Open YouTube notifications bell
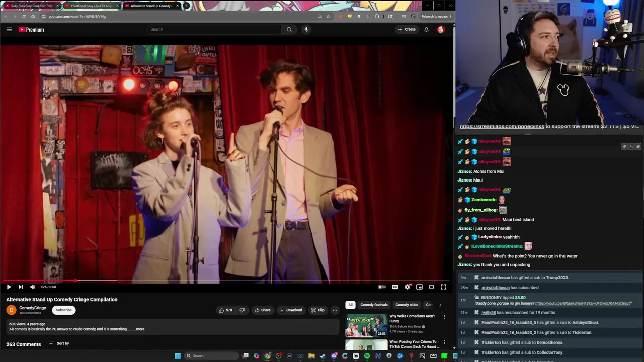644x362 pixels. coord(426,29)
